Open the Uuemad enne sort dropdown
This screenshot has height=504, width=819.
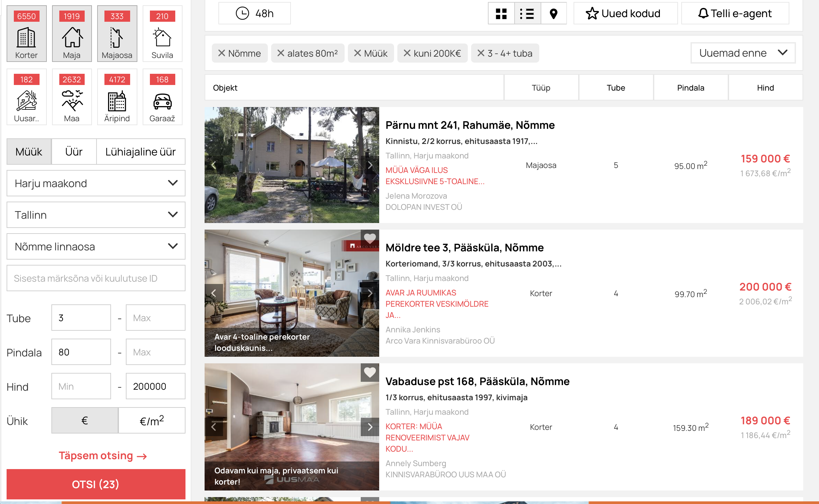coord(743,53)
